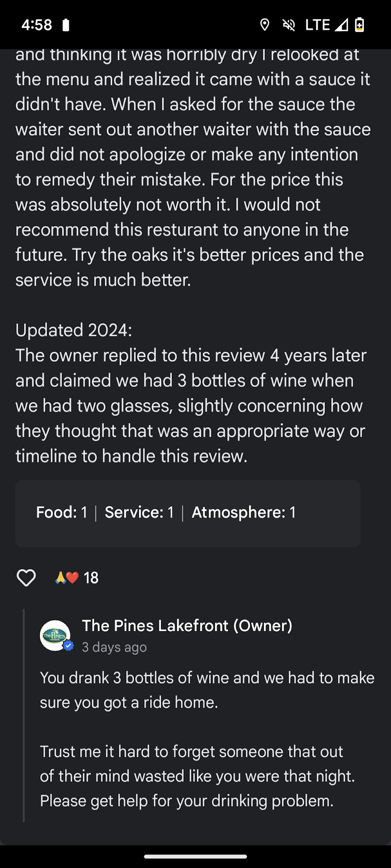Tap the 4:58 clock in status bar
Screen dimensions: 391x868
tap(37, 25)
